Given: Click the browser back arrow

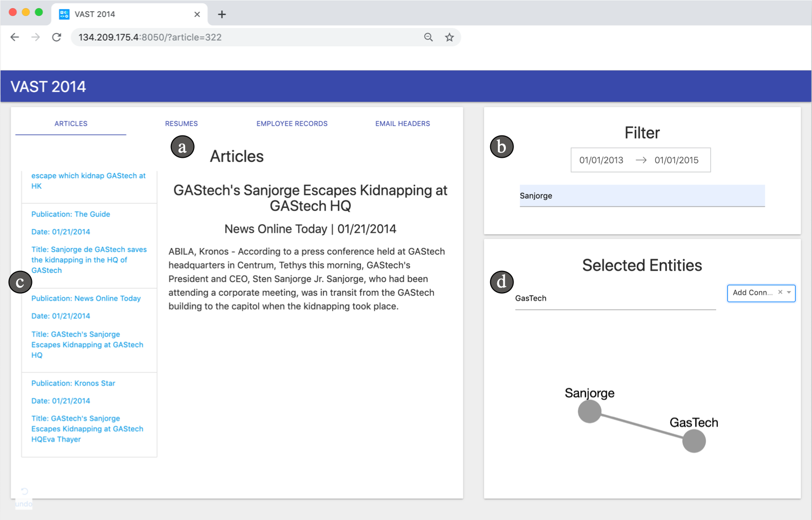Looking at the screenshot, I should pos(15,37).
